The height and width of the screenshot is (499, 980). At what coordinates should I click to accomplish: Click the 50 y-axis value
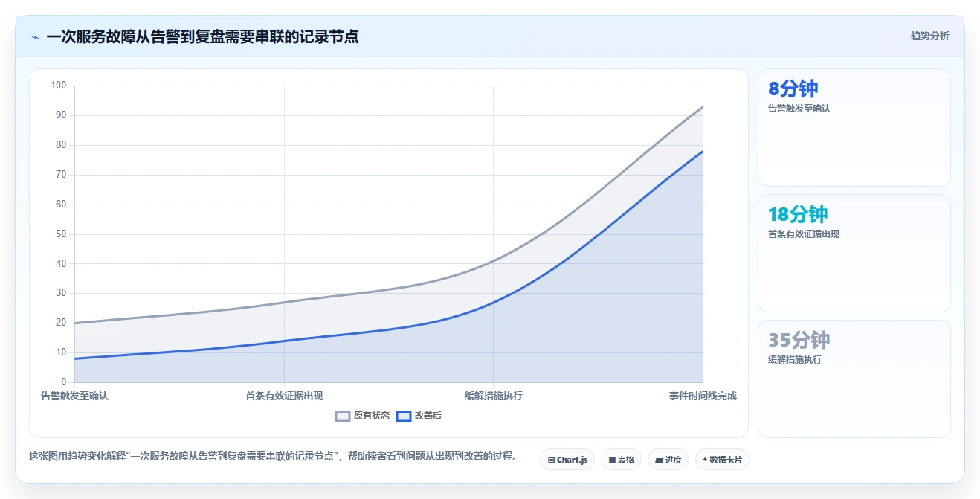pyautogui.click(x=61, y=234)
